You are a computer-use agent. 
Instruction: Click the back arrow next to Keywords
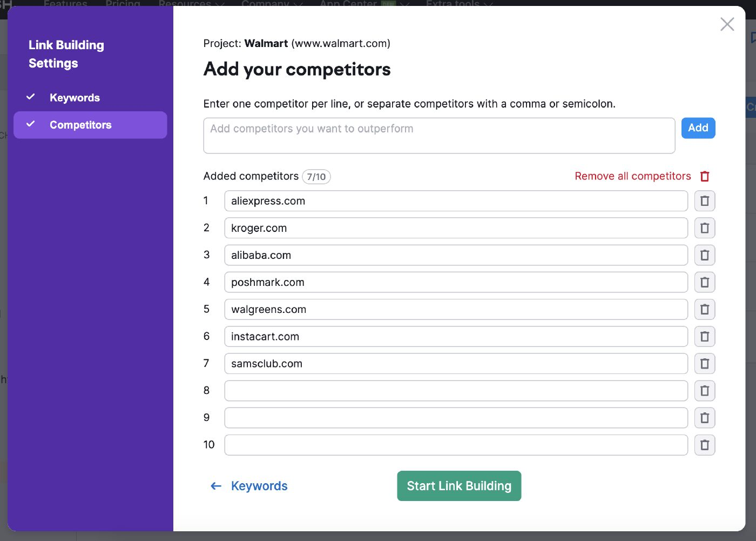pos(215,485)
